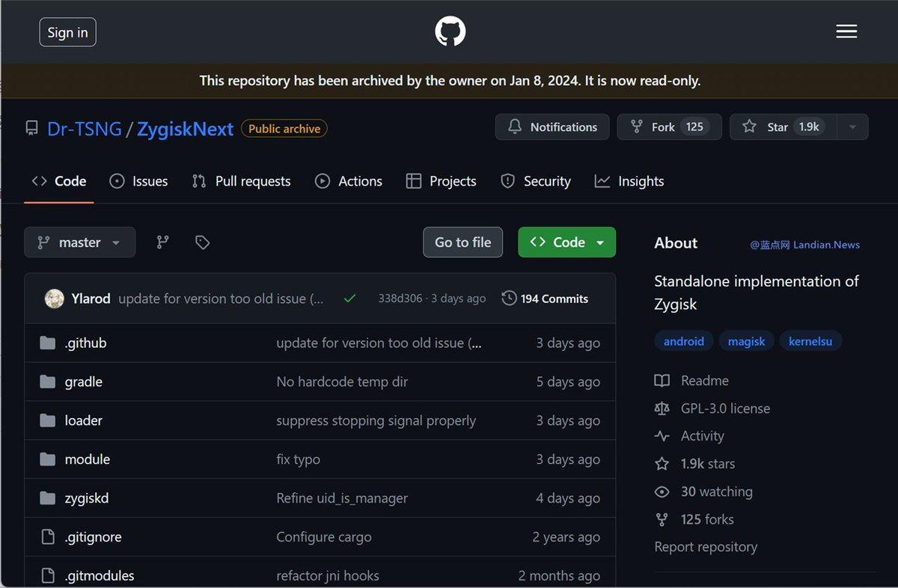Open the Security tab

click(535, 181)
